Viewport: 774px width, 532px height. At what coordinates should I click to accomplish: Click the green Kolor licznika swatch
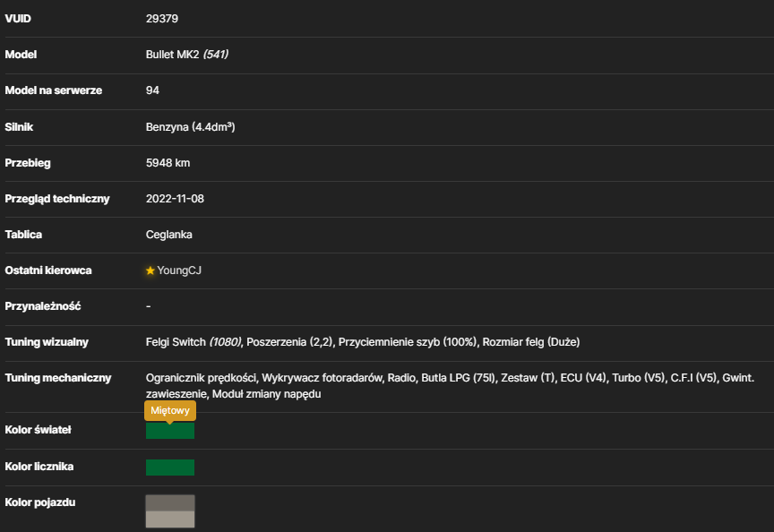(170, 468)
